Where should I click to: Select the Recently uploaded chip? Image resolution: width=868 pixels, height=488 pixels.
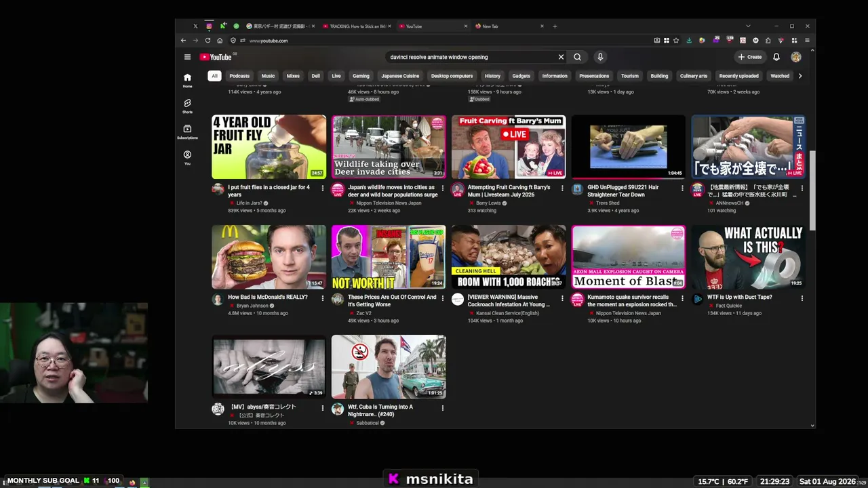[x=738, y=76]
